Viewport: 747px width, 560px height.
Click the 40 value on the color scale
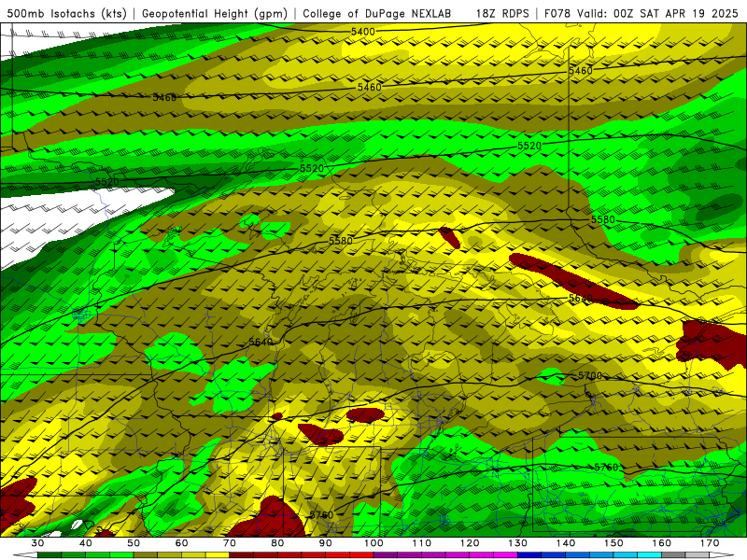pos(86,543)
